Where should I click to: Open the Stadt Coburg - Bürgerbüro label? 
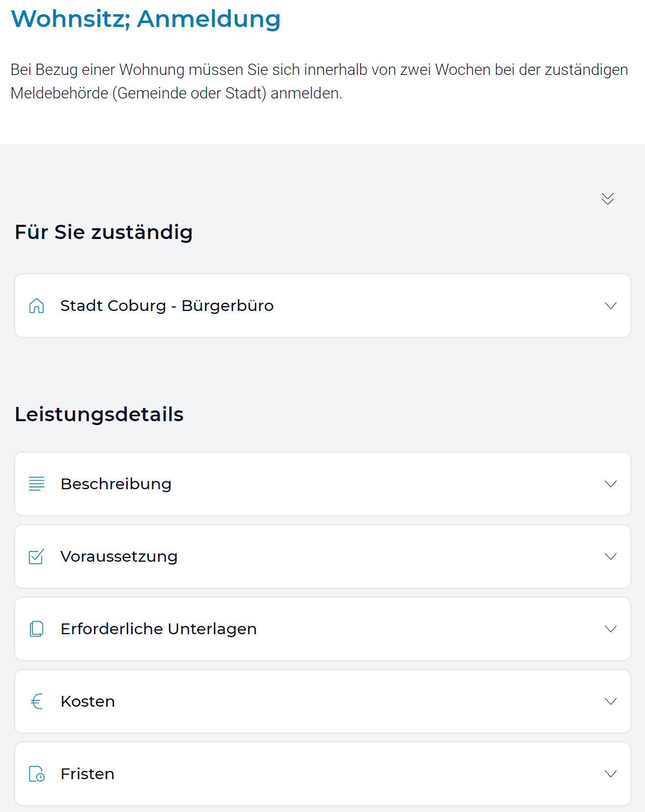point(167,306)
